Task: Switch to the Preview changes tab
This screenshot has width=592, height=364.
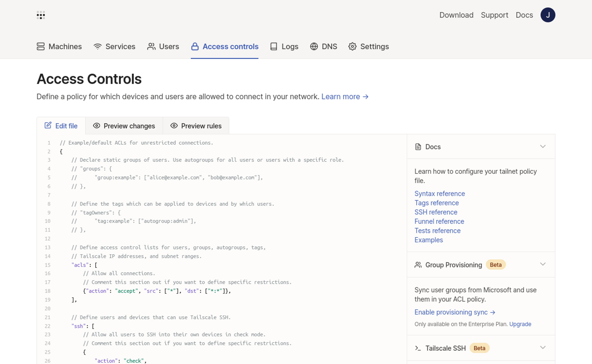Action: [x=124, y=126]
